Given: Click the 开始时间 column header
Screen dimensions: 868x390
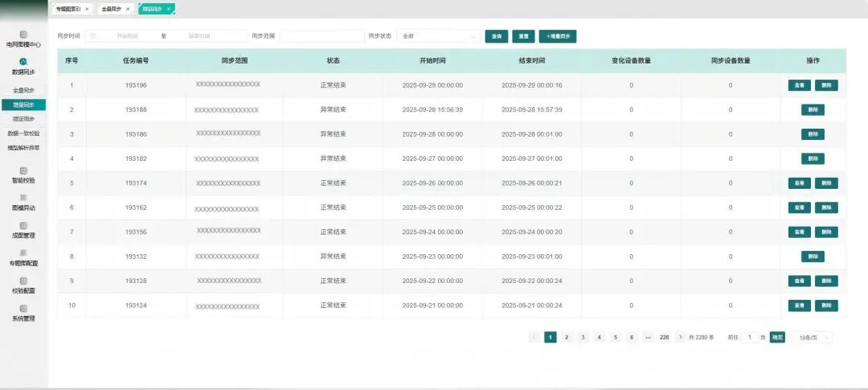Looking at the screenshot, I should 432,61.
